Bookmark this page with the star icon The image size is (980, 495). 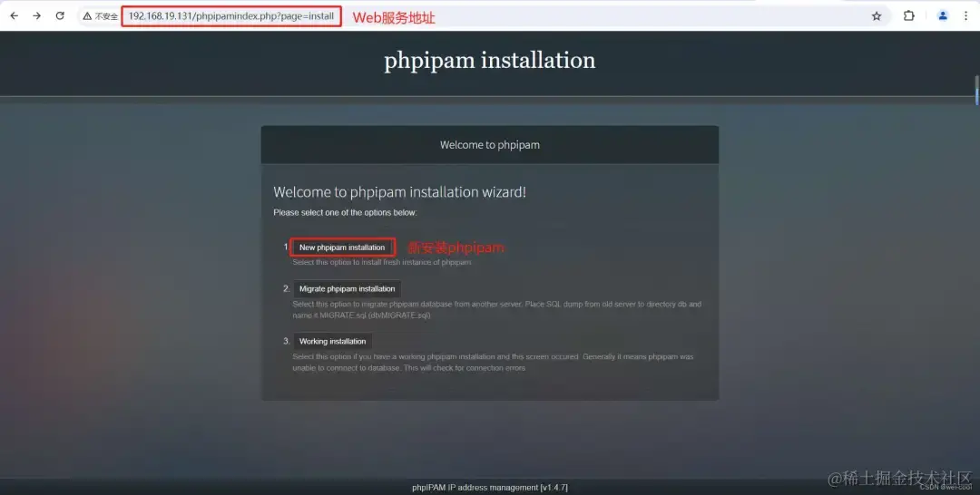877,16
